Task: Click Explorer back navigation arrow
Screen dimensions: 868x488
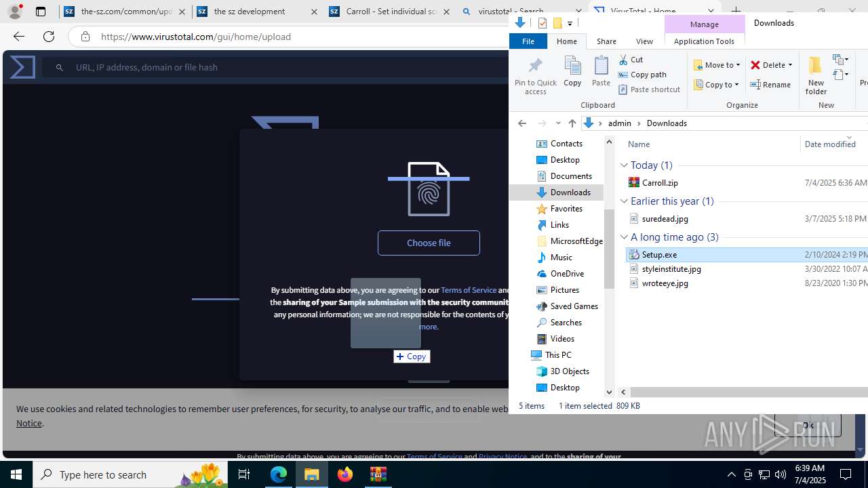Action: tap(521, 123)
